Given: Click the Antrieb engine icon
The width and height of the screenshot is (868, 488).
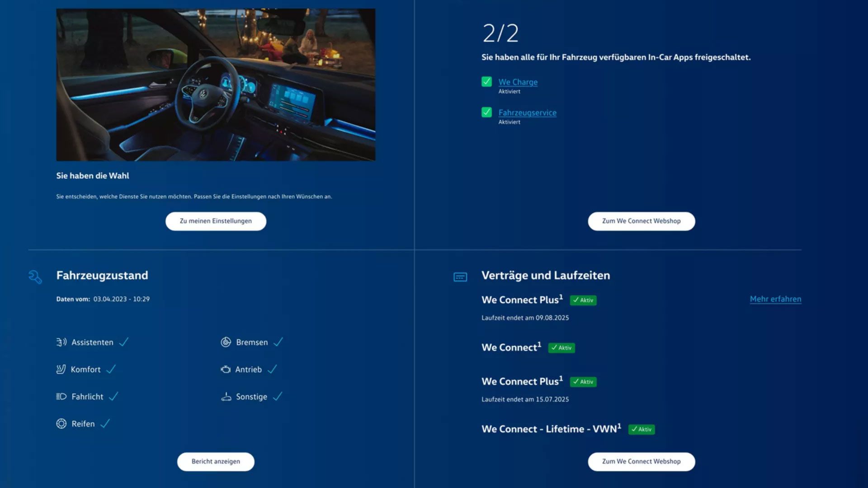Looking at the screenshot, I should pyautogui.click(x=226, y=369).
